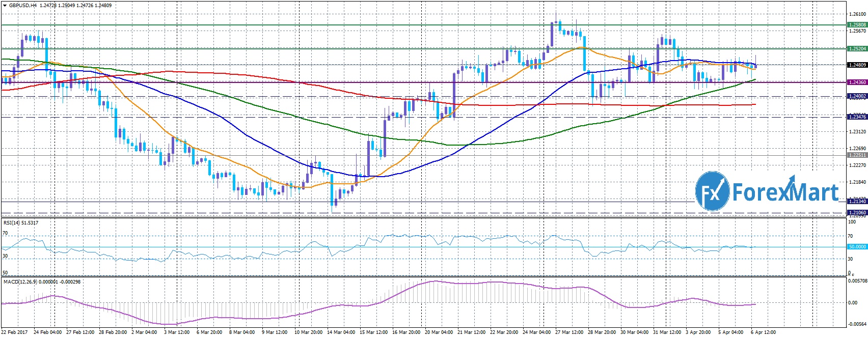
Task: Click the 27 Feb 12:00 time label
Action: click(x=80, y=332)
